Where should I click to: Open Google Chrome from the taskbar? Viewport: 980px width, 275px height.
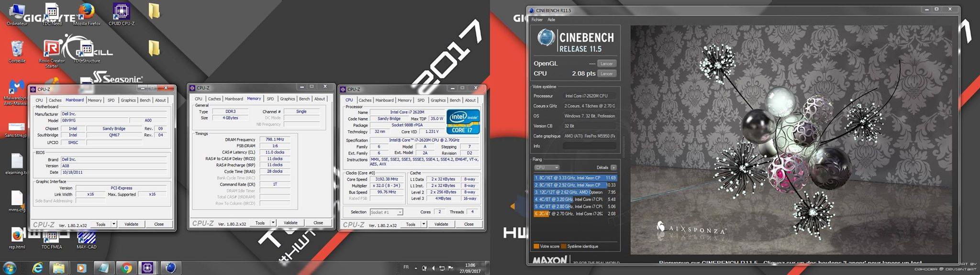pyautogui.click(x=126, y=268)
